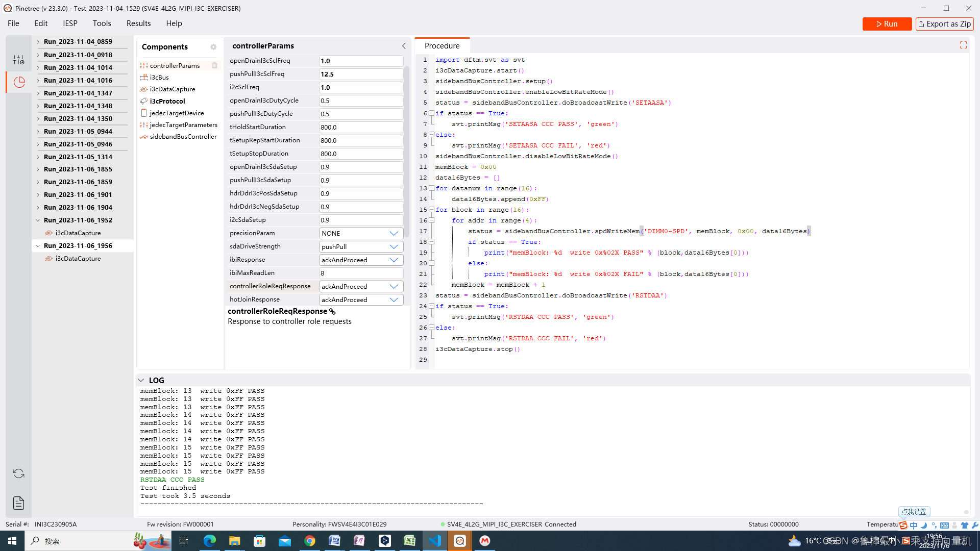This screenshot has width=980, height=551.
Task: Click the IESP menu tab
Action: coord(70,23)
